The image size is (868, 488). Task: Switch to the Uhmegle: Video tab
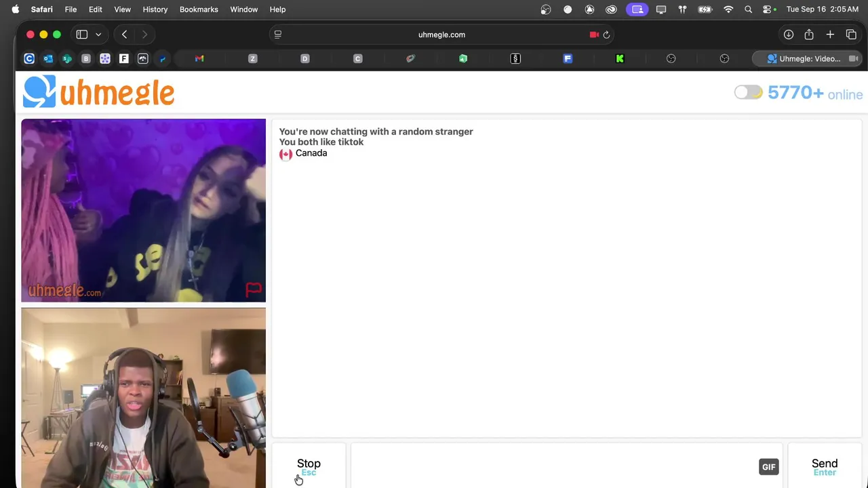[x=807, y=59]
